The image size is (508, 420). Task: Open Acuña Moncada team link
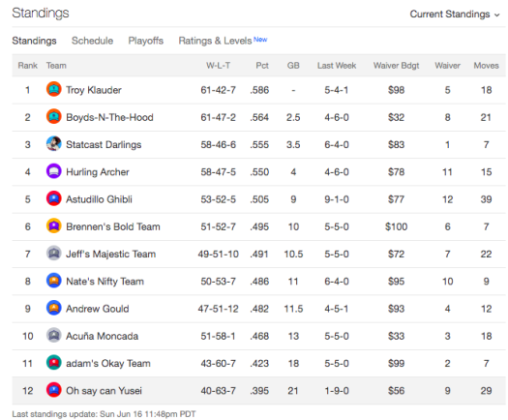pyautogui.click(x=102, y=336)
